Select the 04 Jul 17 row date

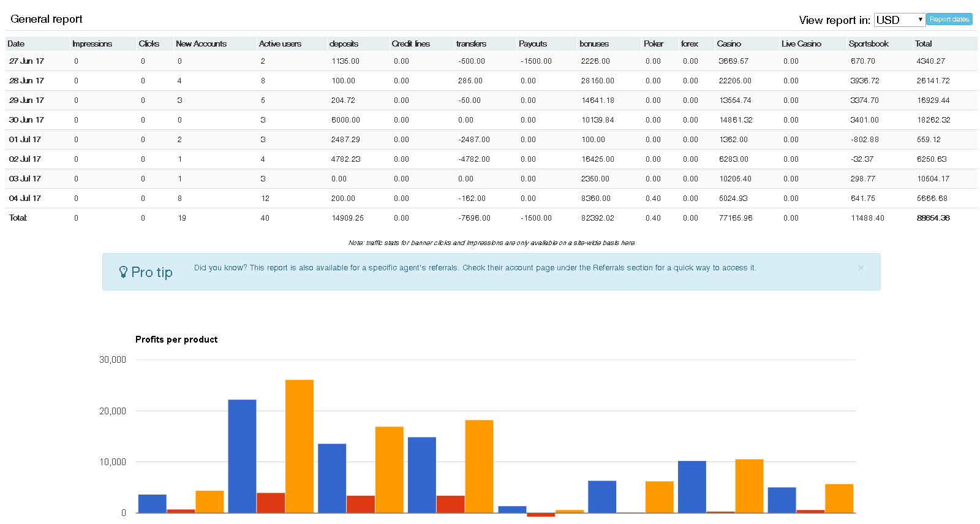(25, 198)
